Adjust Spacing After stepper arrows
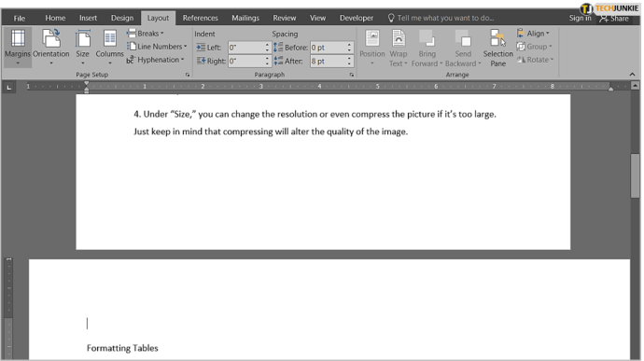This screenshot has height=361, width=644. [x=349, y=61]
